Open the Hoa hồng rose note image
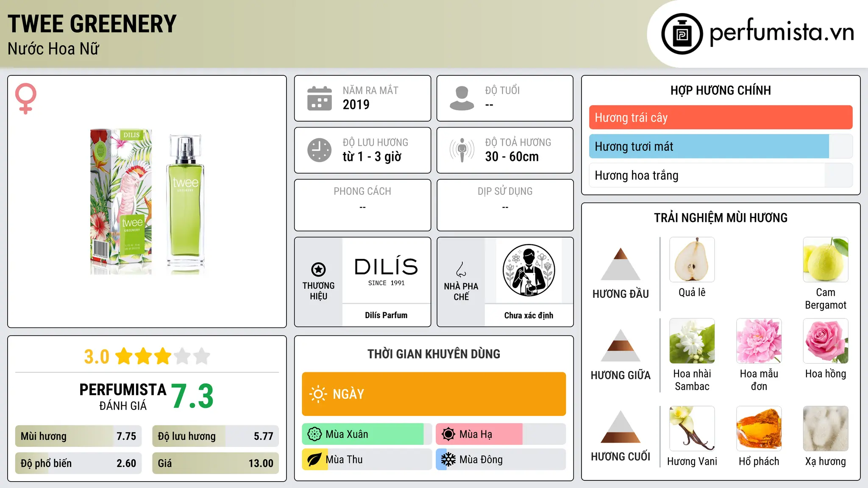 pyautogui.click(x=826, y=341)
